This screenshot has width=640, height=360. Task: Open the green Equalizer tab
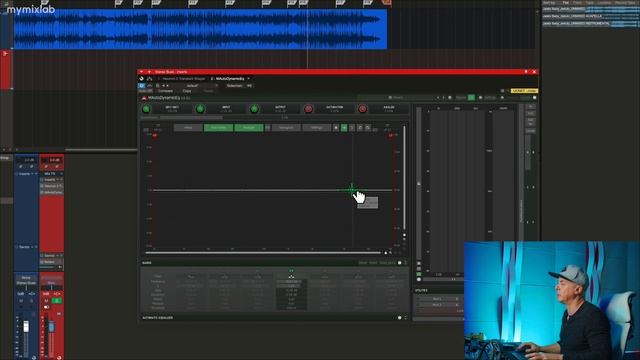pyautogui.click(x=218, y=128)
